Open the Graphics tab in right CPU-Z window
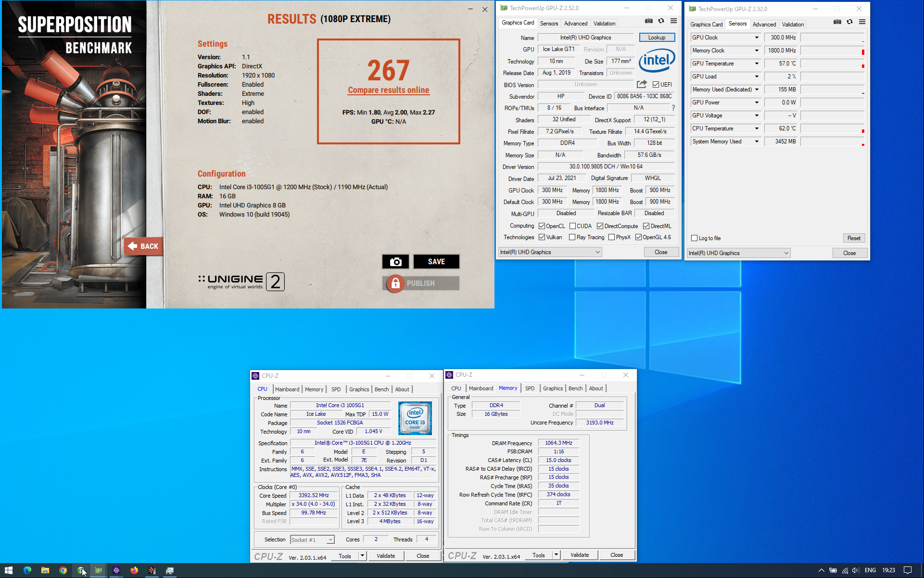Viewport: 924px width, 578px height. click(553, 388)
